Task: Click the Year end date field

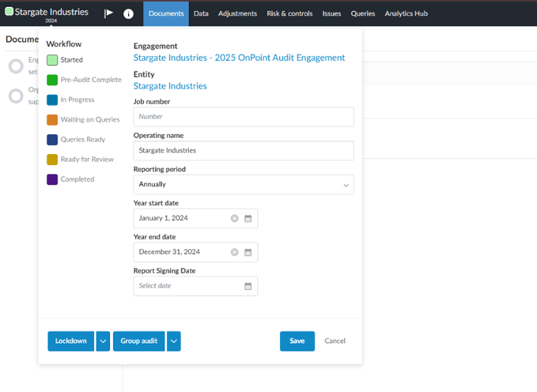Action: [195, 253]
